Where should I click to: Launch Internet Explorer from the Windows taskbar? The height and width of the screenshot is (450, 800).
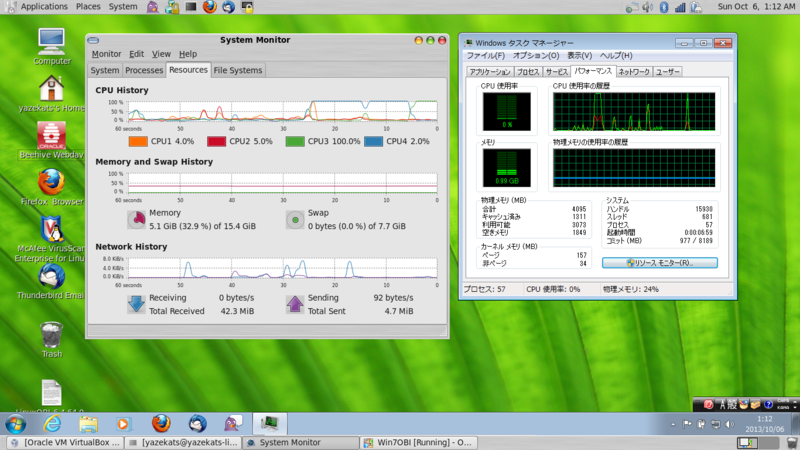click(x=52, y=423)
